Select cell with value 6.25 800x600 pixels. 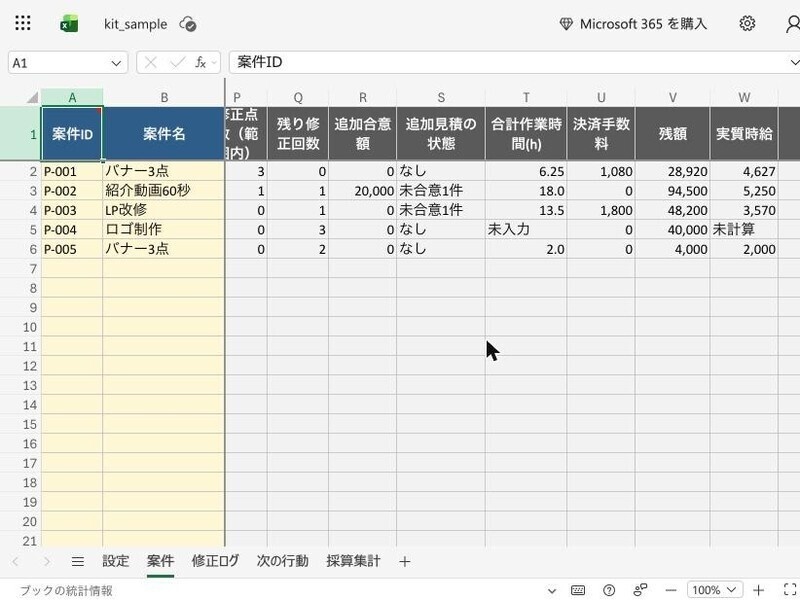526,171
